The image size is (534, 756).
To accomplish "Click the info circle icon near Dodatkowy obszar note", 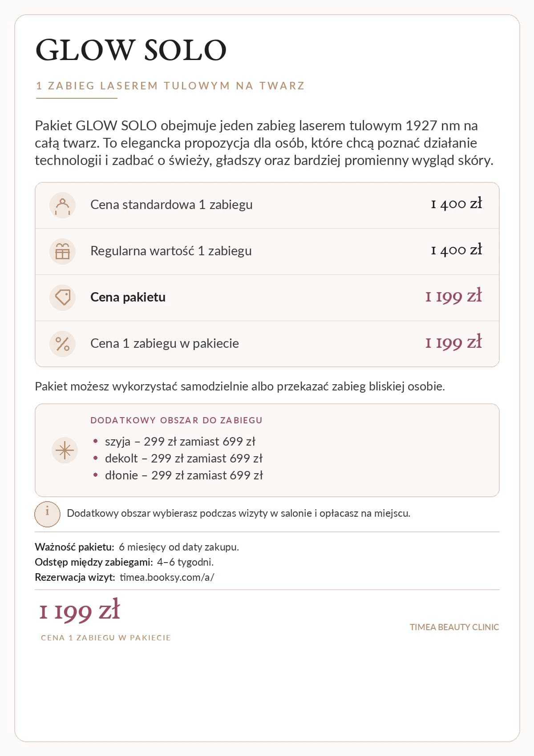I will [x=47, y=514].
